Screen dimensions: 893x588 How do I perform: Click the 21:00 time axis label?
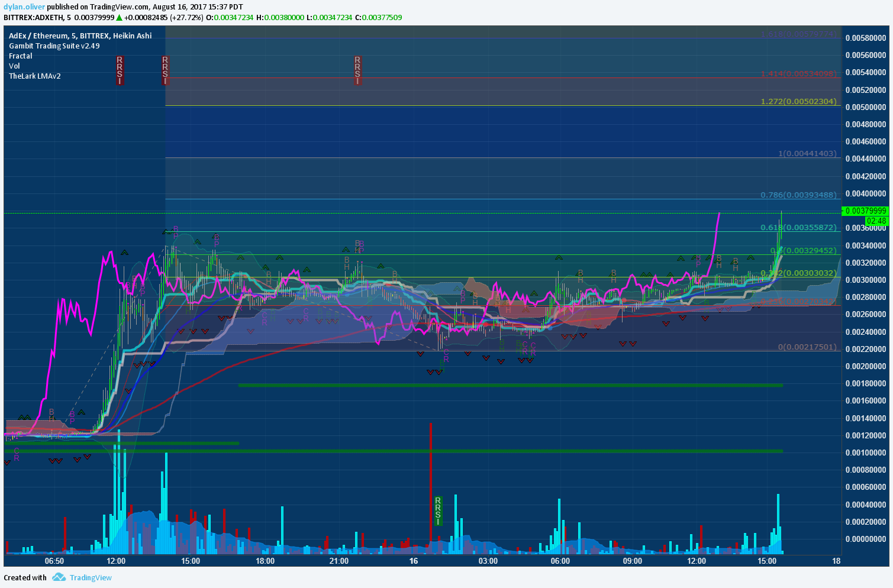coord(338,561)
